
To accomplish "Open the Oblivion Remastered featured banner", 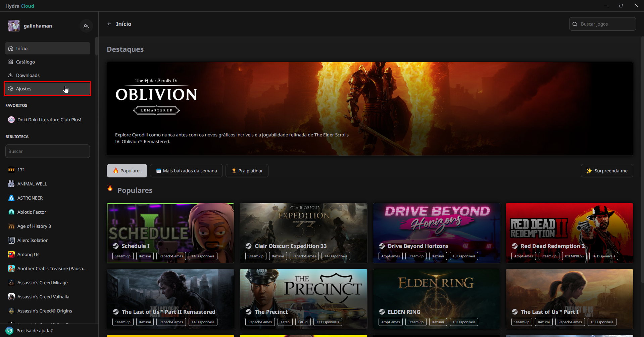I will coord(370,109).
